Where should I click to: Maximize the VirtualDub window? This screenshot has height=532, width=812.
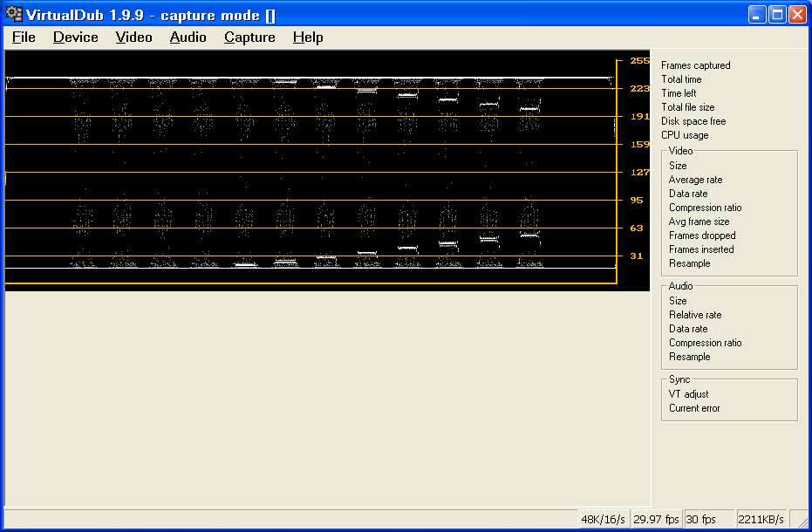[777, 14]
